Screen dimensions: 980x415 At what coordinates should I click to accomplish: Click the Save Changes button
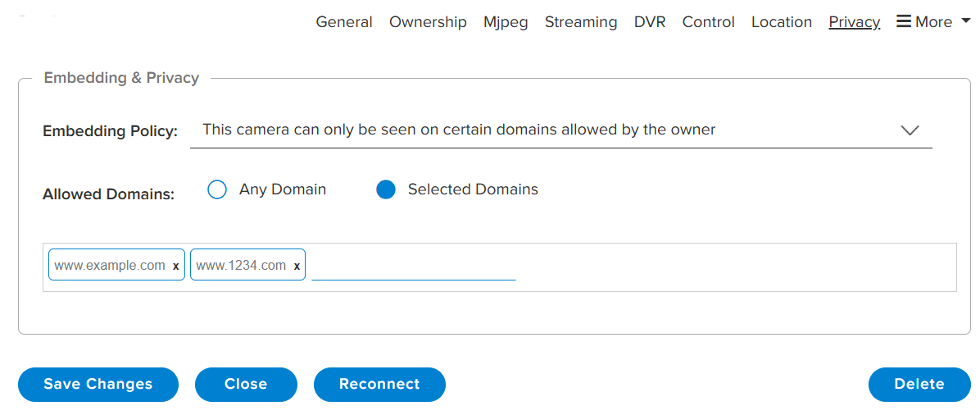pos(98,385)
